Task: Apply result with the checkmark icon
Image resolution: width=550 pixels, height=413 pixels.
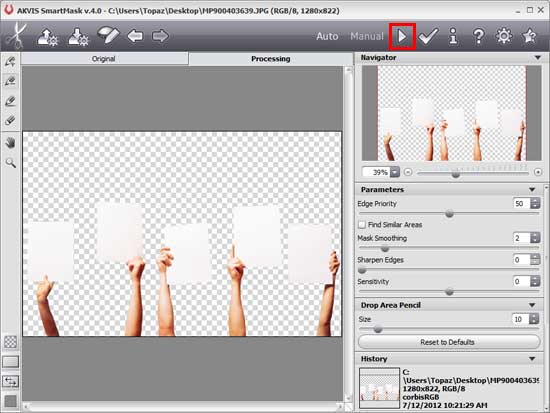Action: [x=428, y=36]
